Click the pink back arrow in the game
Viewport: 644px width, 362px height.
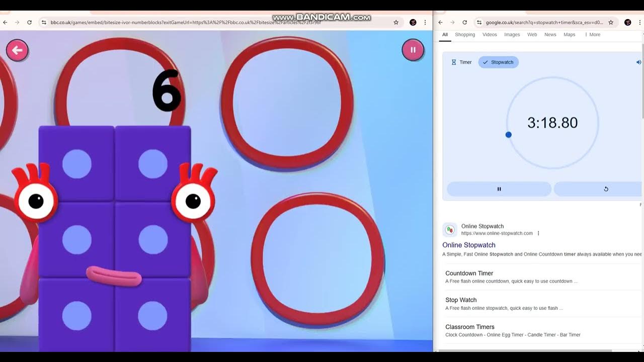click(x=17, y=50)
